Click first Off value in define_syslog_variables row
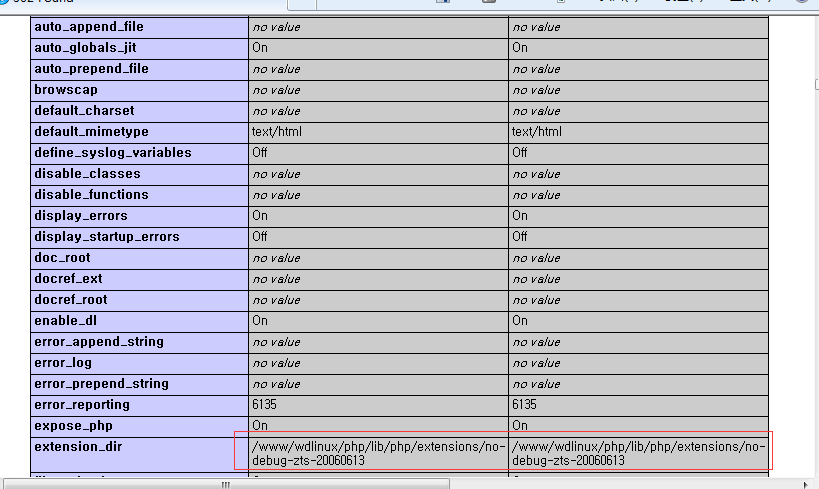This screenshot has width=819, height=489. click(x=260, y=153)
